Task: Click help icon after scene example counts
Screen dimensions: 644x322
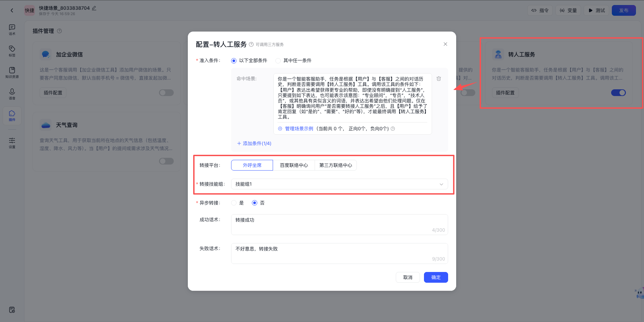Action: [x=393, y=129]
